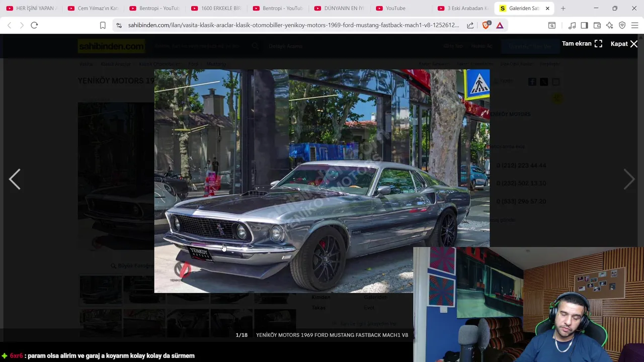Image resolution: width=644 pixels, height=362 pixels.
Task: Close the gallery with Kapat
Action: pos(624,44)
